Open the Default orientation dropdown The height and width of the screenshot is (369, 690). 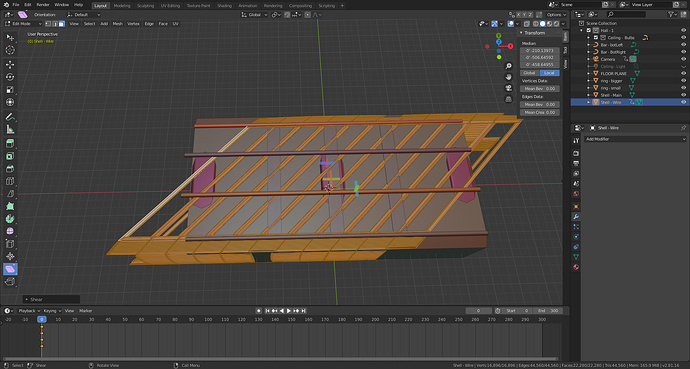[83, 15]
